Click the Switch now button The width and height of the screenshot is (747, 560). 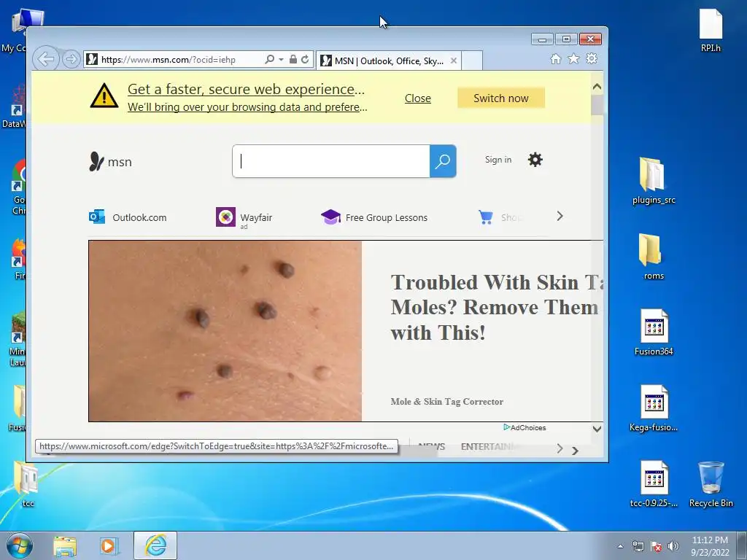pos(500,98)
